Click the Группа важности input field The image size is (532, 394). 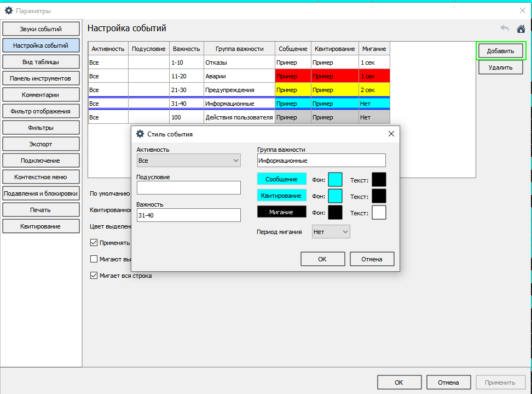tap(321, 161)
